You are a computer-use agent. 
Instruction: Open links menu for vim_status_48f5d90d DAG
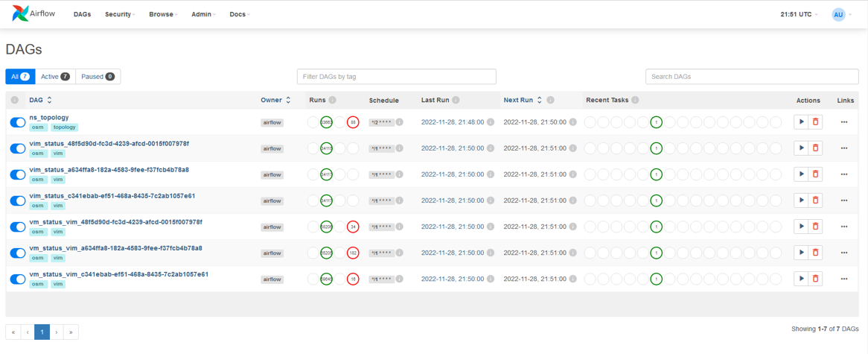843,148
